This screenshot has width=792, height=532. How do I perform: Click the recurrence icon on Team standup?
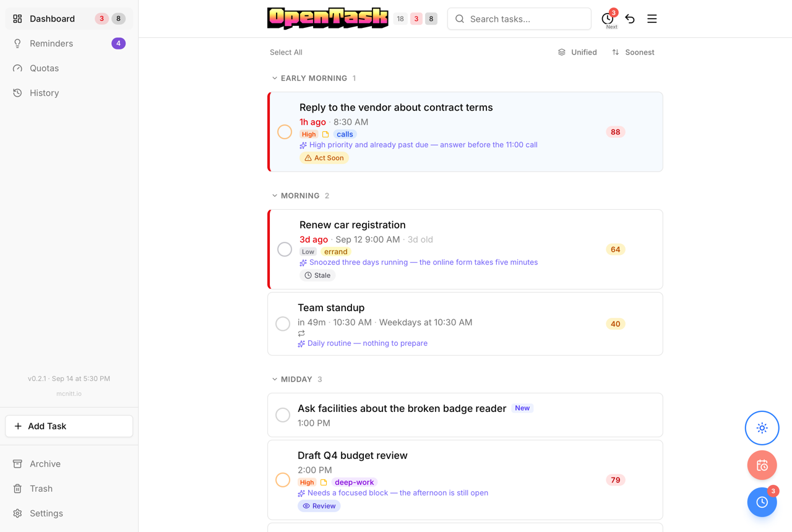pos(301,333)
